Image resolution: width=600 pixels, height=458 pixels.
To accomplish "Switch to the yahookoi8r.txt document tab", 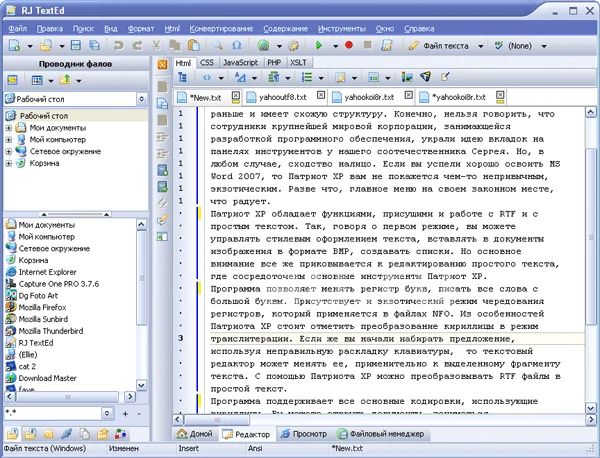I will tap(369, 97).
